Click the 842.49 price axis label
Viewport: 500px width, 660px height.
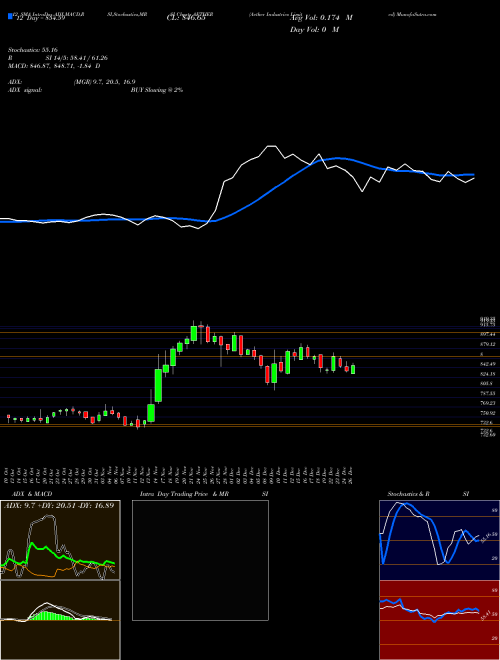(489, 364)
